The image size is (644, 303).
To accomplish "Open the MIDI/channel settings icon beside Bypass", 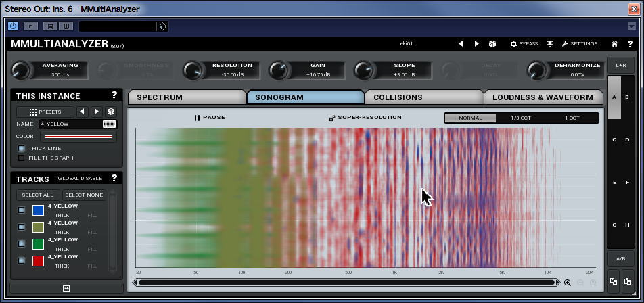I will click(x=550, y=43).
